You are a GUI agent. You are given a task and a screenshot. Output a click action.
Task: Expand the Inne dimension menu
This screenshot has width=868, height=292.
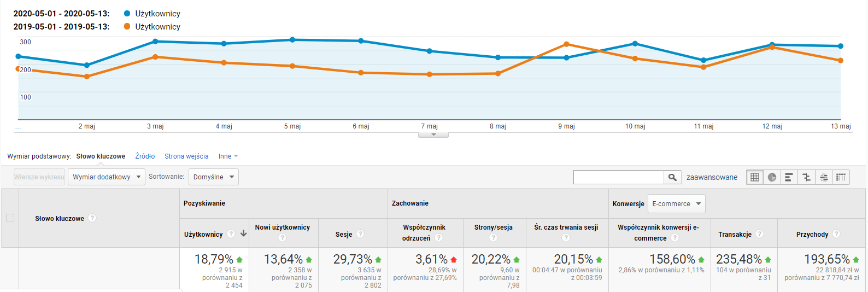pyautogui.click(x=228, y=156)
